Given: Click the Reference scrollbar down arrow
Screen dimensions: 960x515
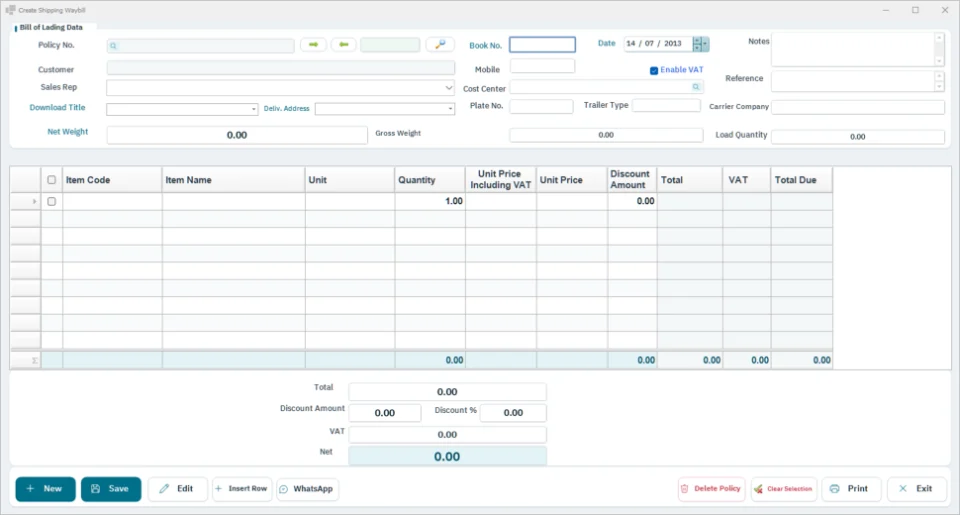Looking at the screenshot, I should click(x=939, y=87).
